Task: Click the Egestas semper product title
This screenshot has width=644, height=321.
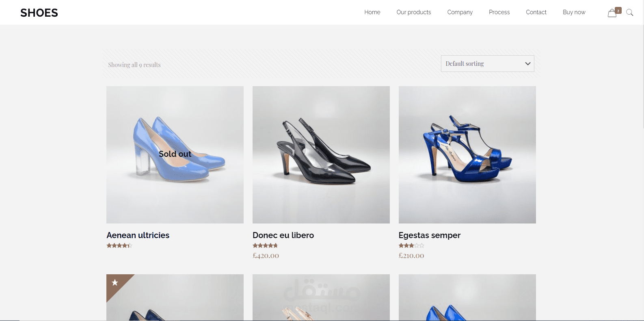Action: 430,235
